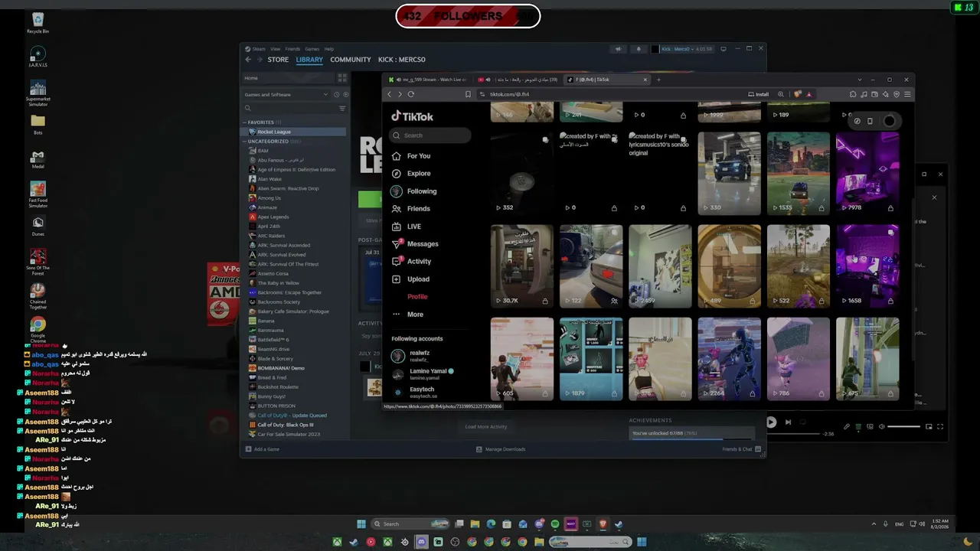Click Load More Activity in Steam

pyautogui.click(x=486, y=427)
